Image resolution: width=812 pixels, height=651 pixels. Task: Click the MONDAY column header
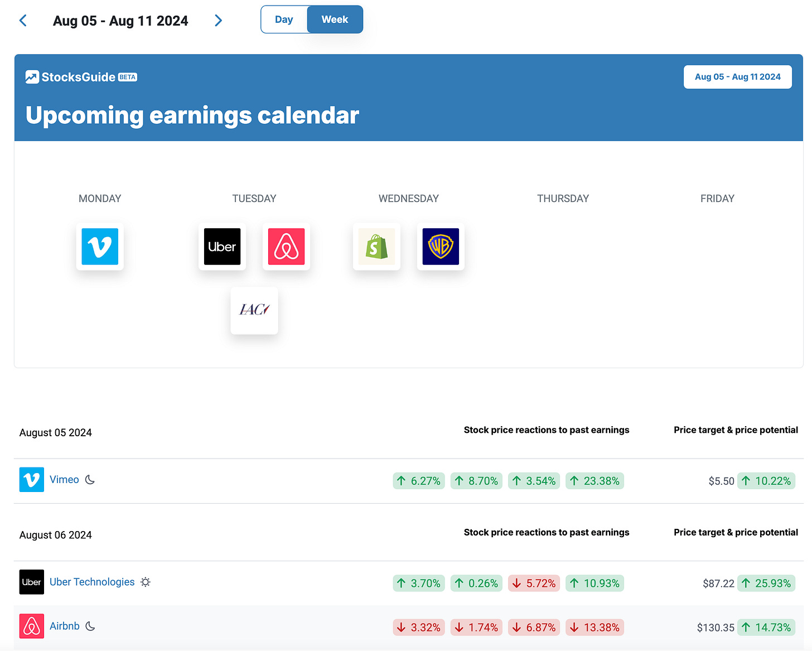100,199
